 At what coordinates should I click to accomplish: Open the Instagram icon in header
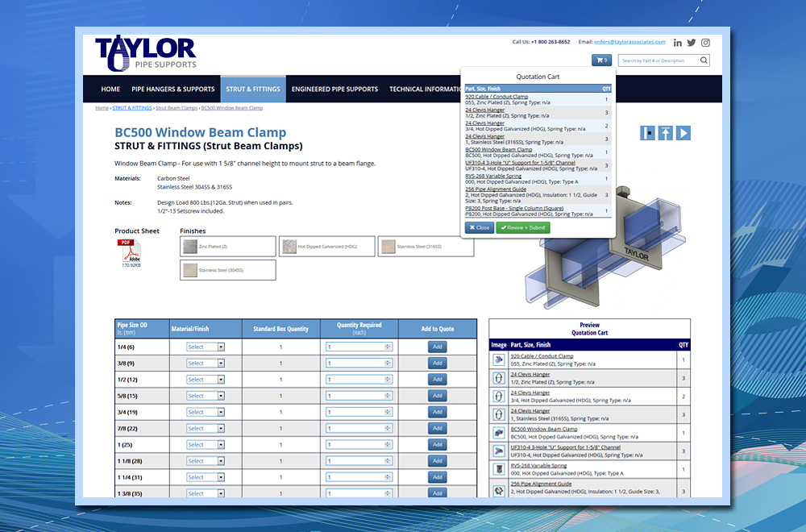pyautogui.click(x=705, y=43)
